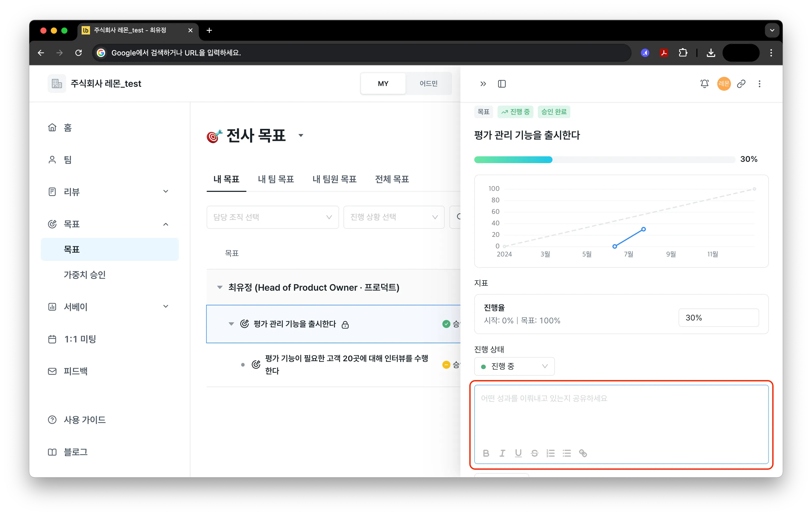This screenshot has width=812, height=516.
Task: Insert a link in the editor
Action: pyautogui.click(x=583, y=453)
